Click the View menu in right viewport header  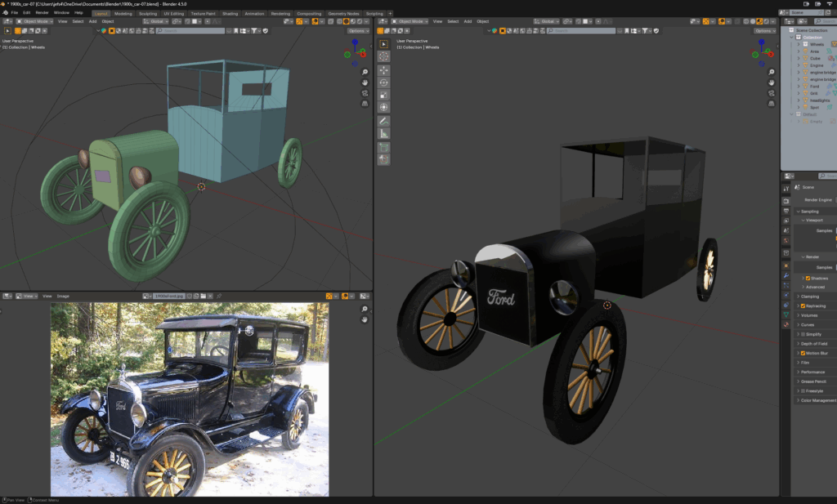[437, 21]
